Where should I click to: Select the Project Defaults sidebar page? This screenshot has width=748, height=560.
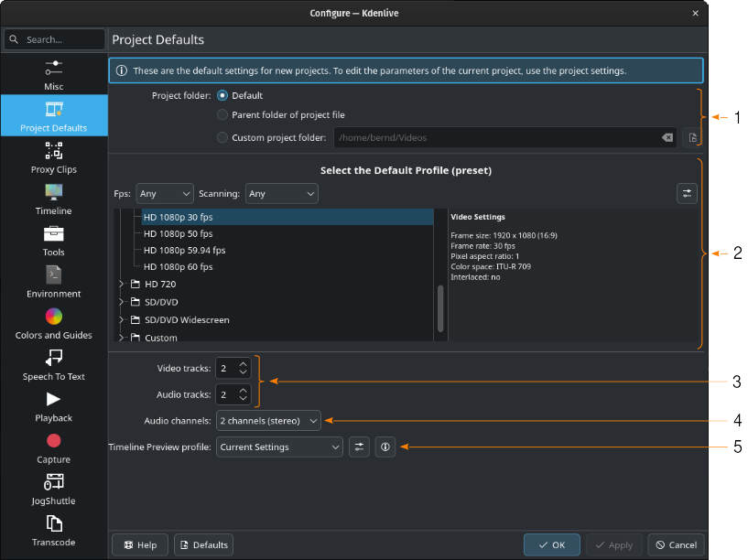point(53,115)
